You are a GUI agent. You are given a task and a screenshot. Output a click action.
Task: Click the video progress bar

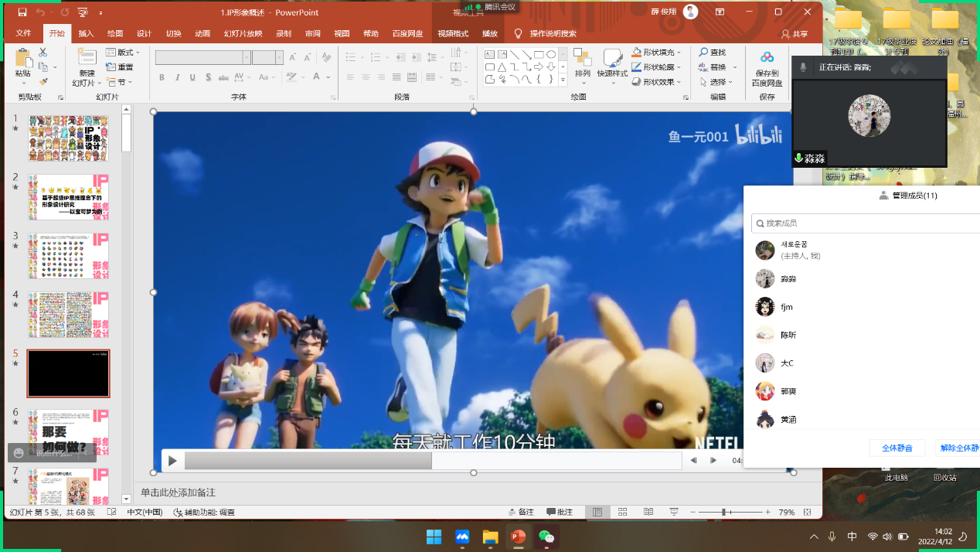coord(432,461)
